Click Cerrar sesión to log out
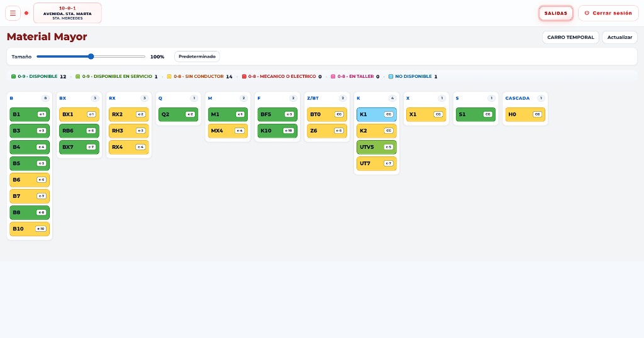The height and width of the screenshot is (338, 644). pyautogui.click(x=608, y=13)
